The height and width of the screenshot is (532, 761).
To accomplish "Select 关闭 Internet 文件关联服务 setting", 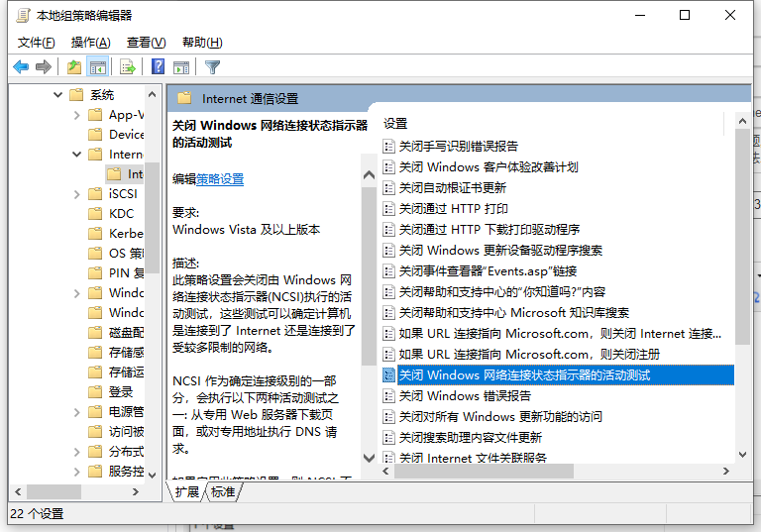I will click(x=473, y=458).
